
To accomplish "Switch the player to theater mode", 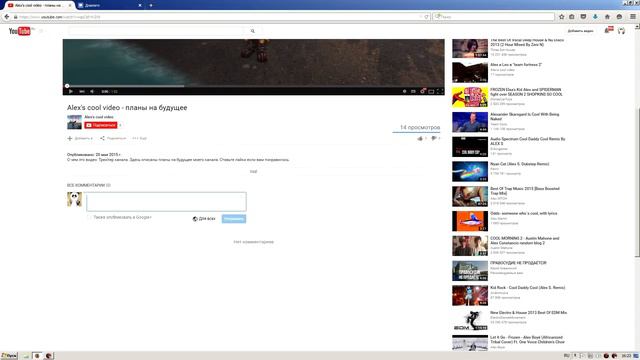I will (431, 91).
